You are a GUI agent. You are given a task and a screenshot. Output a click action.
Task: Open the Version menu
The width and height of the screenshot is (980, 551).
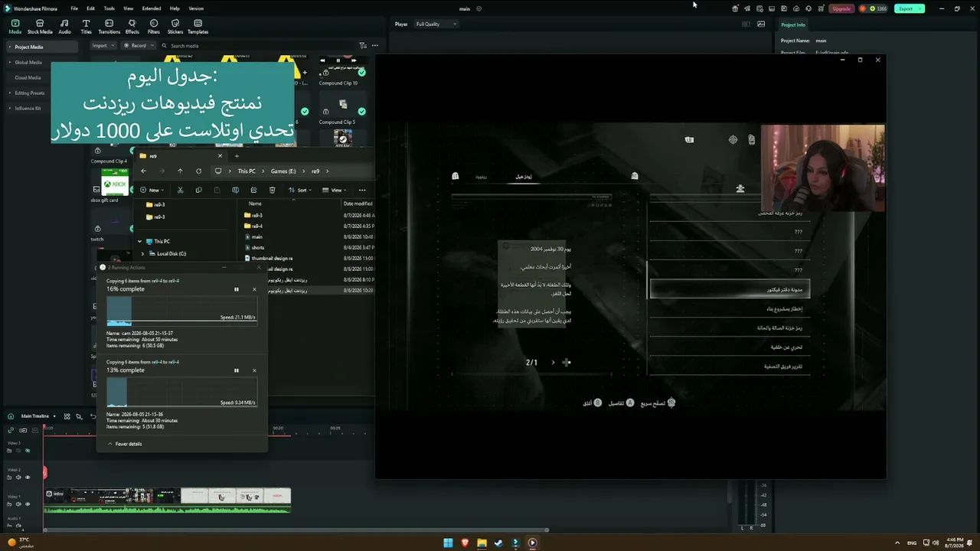pyautogui.click(x=196, y=8)
